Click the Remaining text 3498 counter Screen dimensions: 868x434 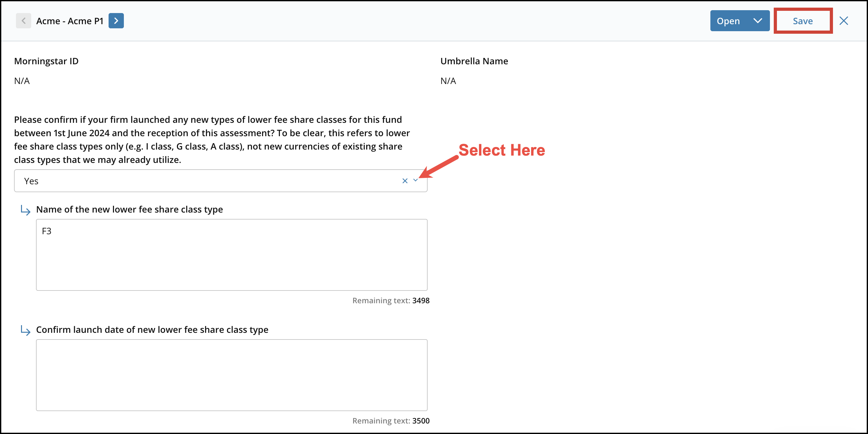click(391, 300)
